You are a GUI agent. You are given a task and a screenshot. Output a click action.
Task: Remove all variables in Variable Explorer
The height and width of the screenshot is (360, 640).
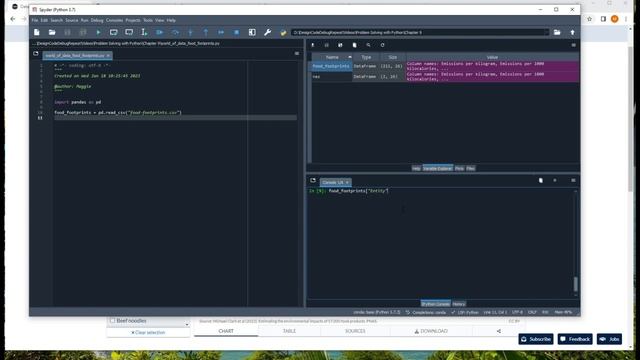(x=354, y=45)
